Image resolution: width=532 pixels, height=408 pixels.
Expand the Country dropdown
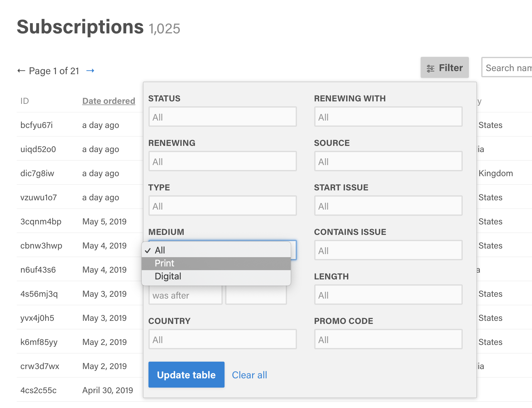coord(222,339)
